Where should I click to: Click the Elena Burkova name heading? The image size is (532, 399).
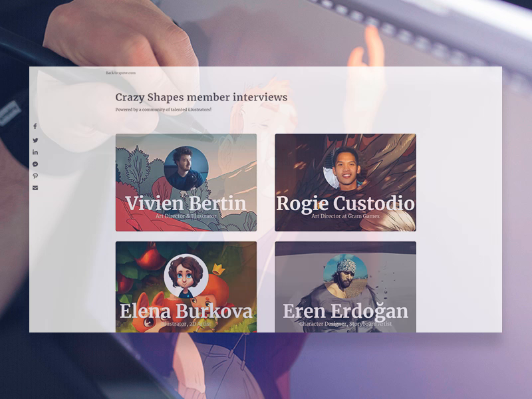tap(186, 311)
